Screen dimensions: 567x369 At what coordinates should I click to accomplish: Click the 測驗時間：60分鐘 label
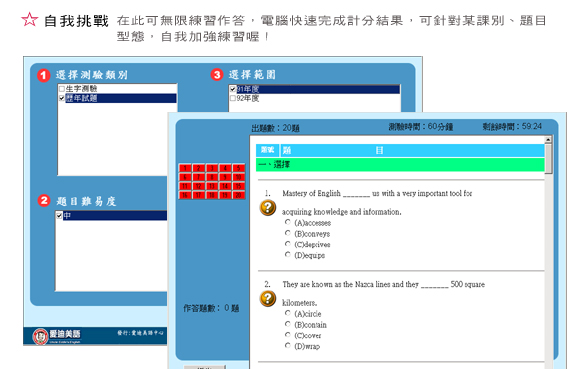point(421,127)
